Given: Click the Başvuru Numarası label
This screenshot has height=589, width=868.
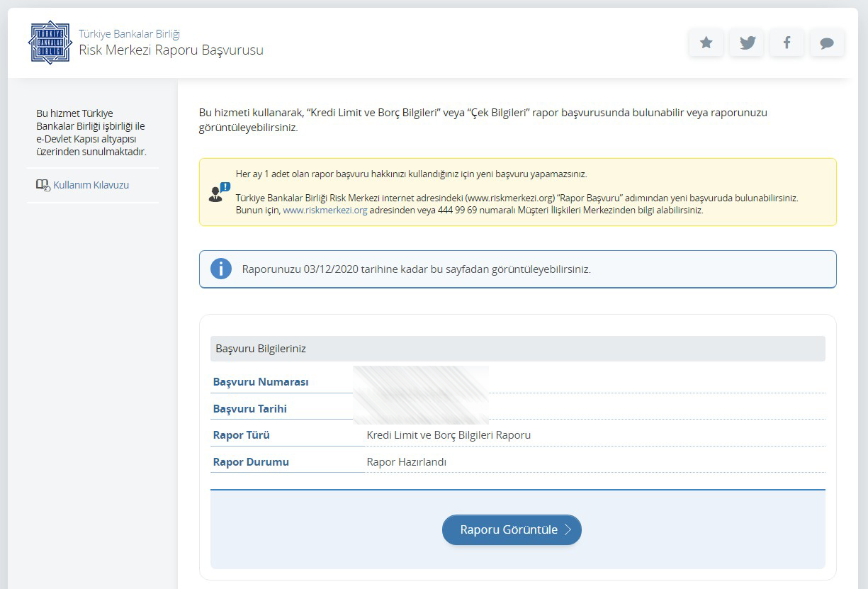Looking at the screenshot, I should click(261, 382).
